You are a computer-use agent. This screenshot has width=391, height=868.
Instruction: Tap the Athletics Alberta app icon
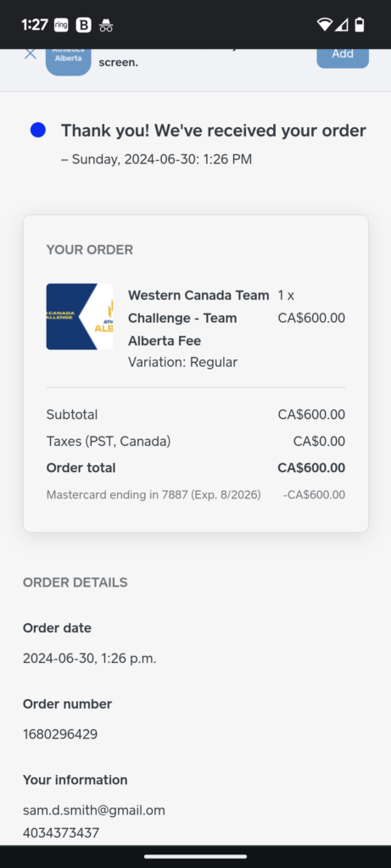(68, 62)
